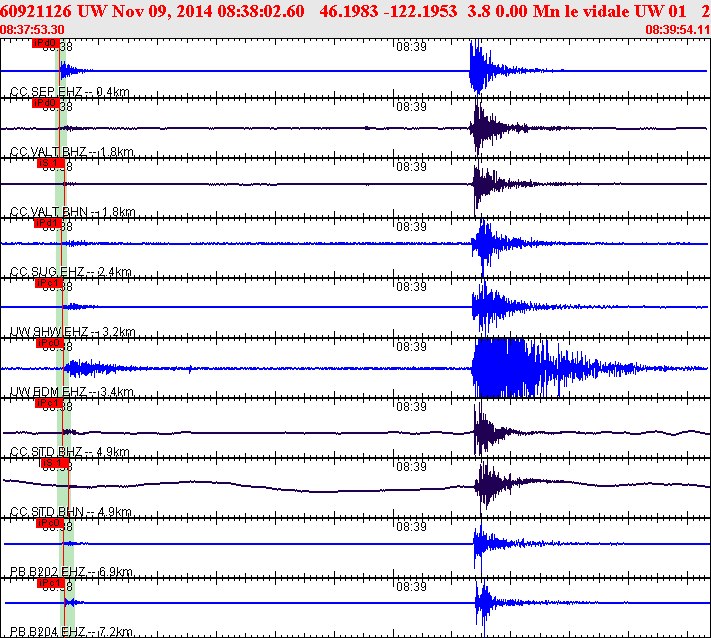Viewport: 711px width, 638px height.
Task: Select the 'UW EDM EHZ -- 3.4km' station label
Action: [72, 392]
